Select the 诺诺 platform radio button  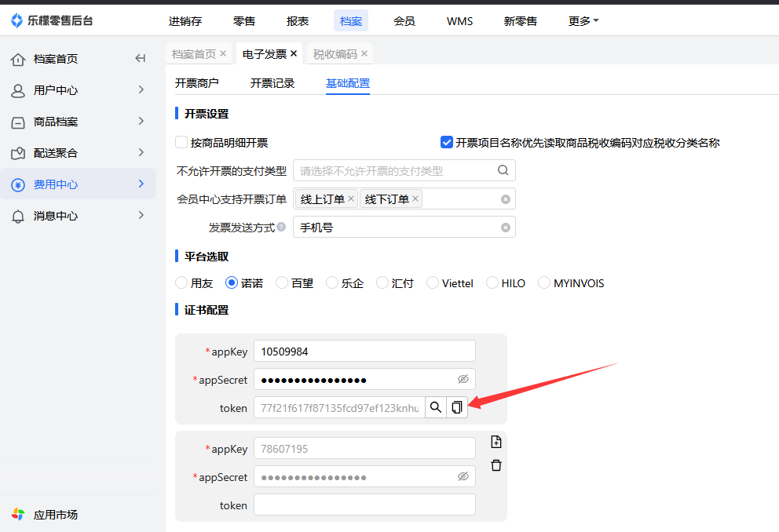(231, 283)
